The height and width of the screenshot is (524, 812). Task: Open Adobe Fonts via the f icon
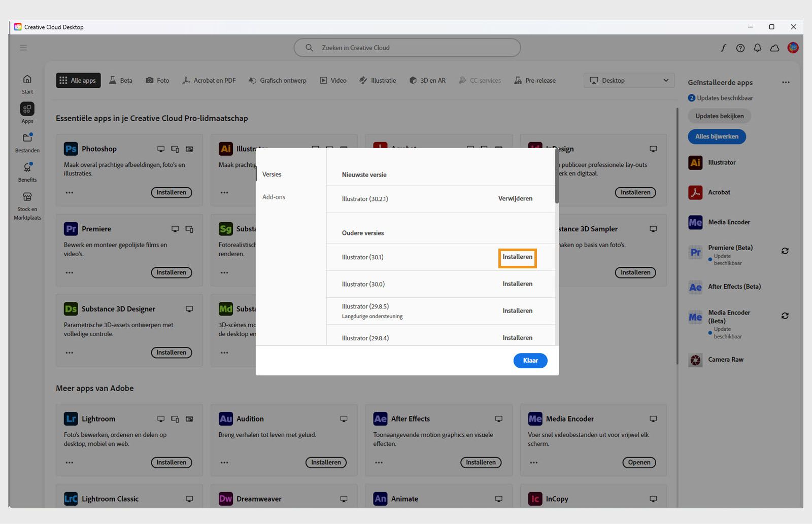(x=723, y=48)
